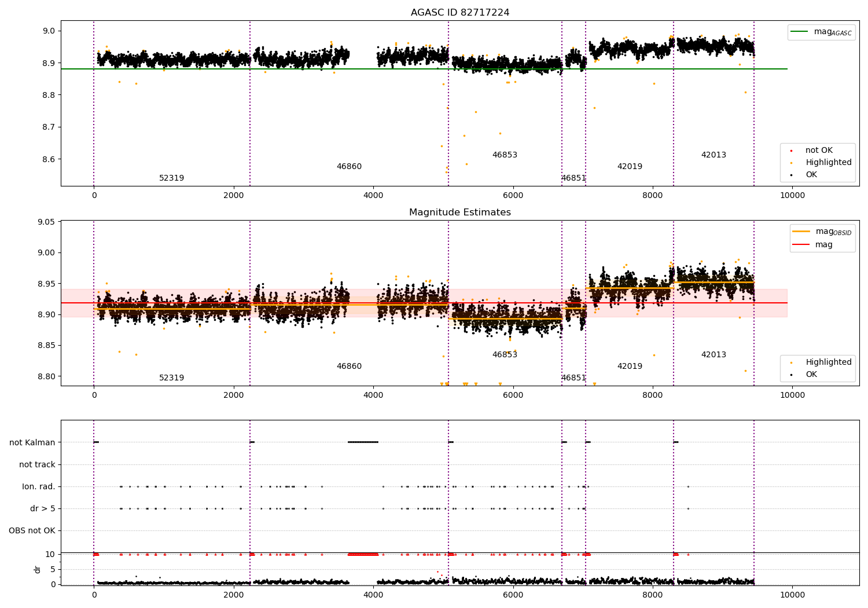868x608 pixels.
Task: Click the 'Ion. rad.' row label
Action: 39,486
